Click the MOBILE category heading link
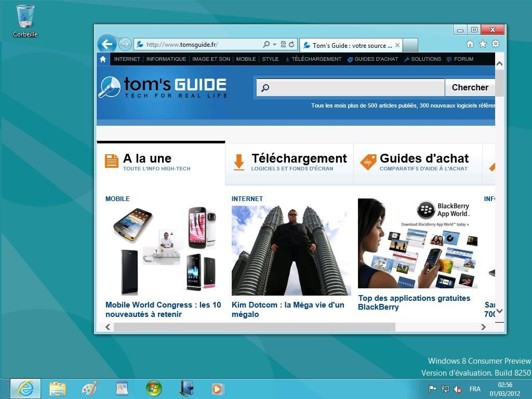Screen dimensions: 532x399 click(117, 199)
